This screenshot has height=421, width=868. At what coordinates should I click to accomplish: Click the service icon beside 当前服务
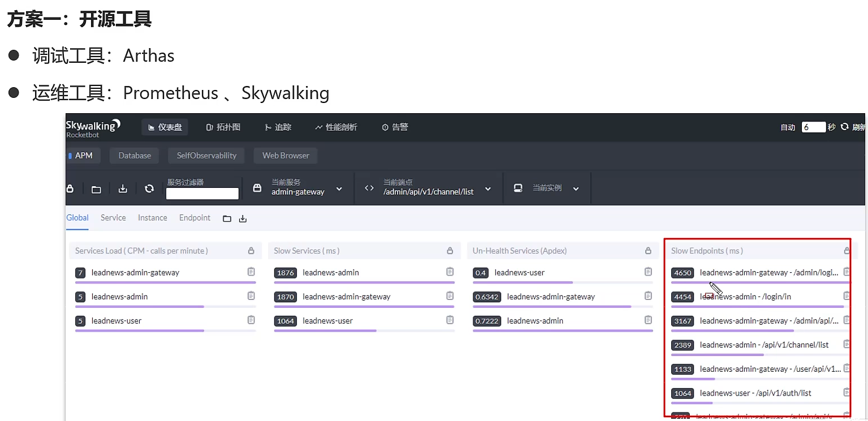[x=257, y=188]
